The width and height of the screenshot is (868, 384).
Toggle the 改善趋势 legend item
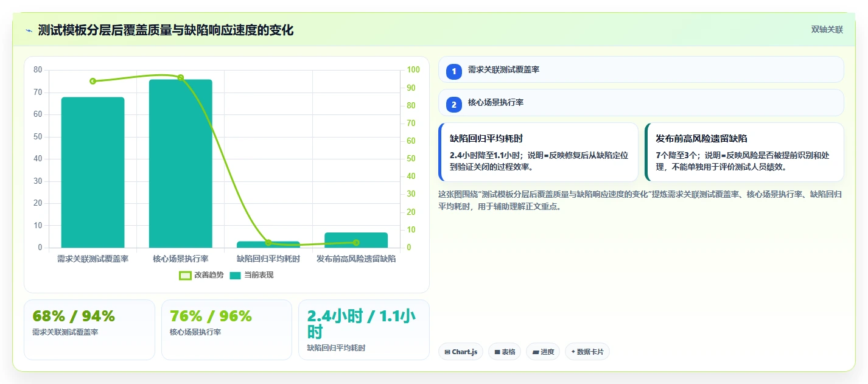point(201,275)
